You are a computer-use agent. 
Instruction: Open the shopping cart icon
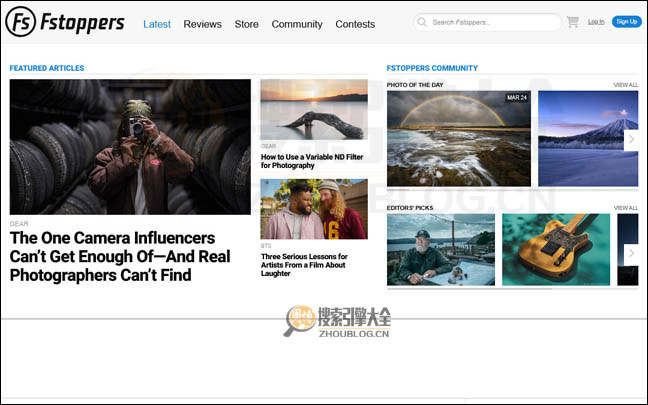click(x=572, y=22)
